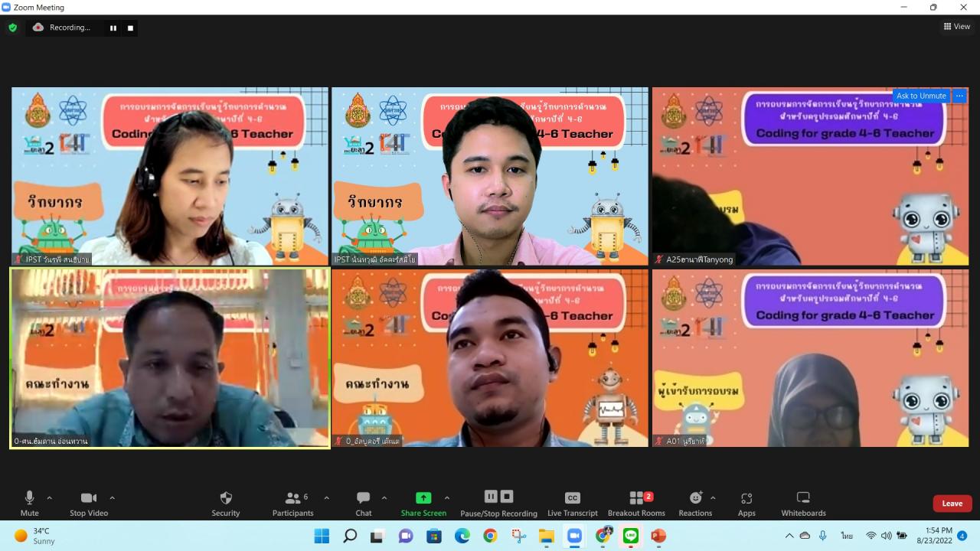Expand the arrow next to Reactions

click(x=713, y=497)
